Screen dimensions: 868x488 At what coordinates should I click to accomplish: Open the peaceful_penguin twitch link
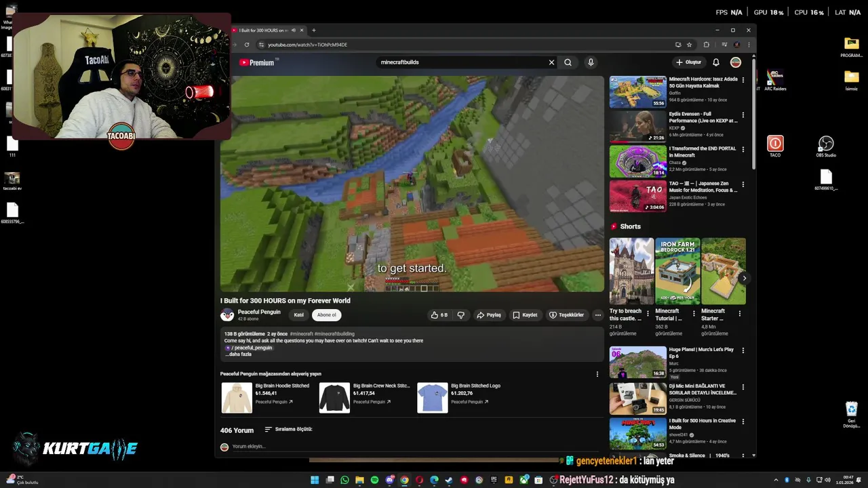(x=249, y=348)
